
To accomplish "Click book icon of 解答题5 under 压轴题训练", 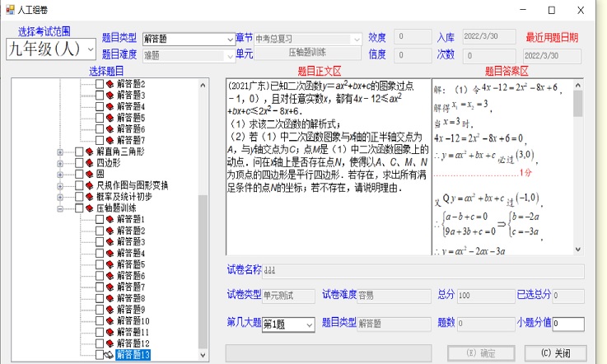I will [x=110, y=264].
